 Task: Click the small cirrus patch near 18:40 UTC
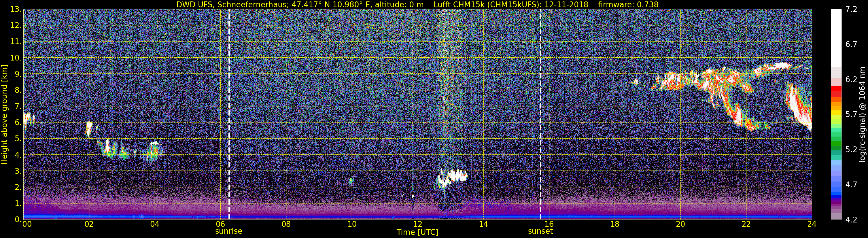click(636, 81)
